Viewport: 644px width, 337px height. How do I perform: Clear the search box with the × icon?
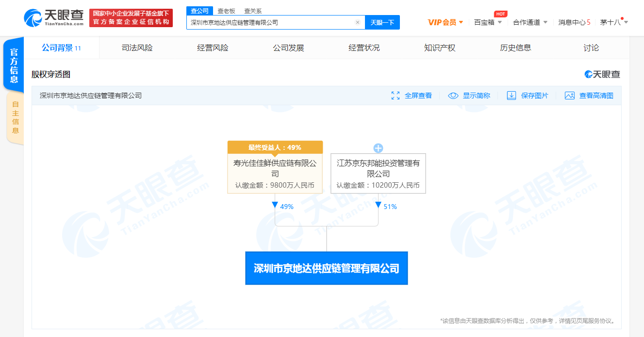pos(358,22)
